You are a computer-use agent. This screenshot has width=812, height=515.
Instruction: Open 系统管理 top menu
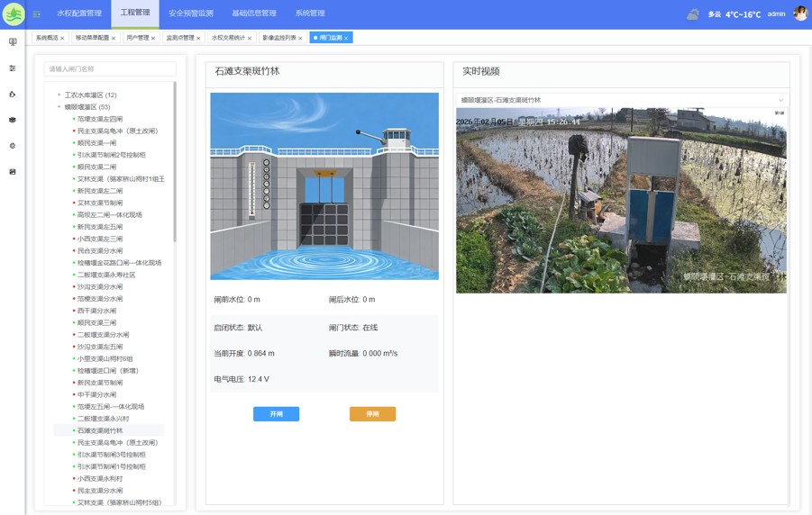tap(310, 14)
